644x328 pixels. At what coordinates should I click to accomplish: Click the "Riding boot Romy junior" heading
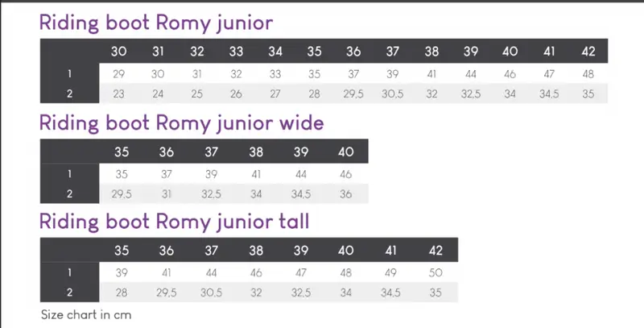tap(155, 23)
